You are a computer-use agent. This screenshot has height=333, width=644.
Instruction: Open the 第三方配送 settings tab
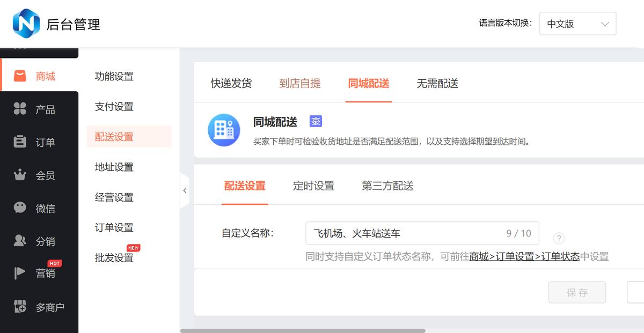tap(387, 186)
